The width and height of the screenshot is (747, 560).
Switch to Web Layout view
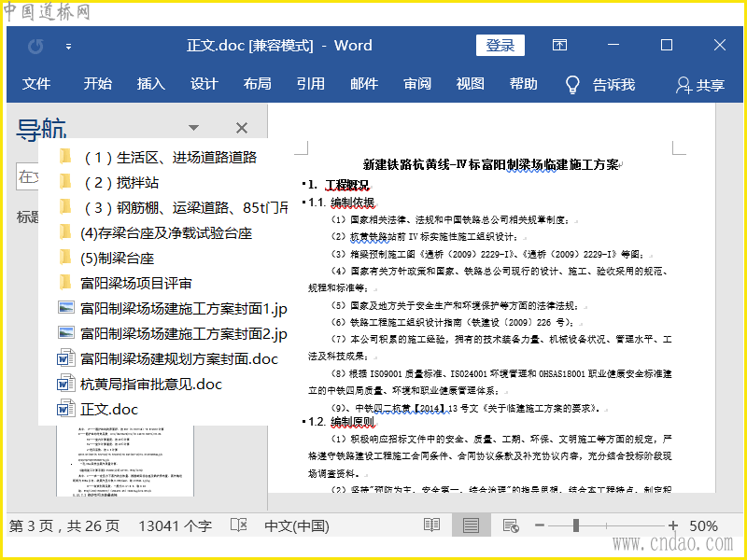[x=511, y=525]
